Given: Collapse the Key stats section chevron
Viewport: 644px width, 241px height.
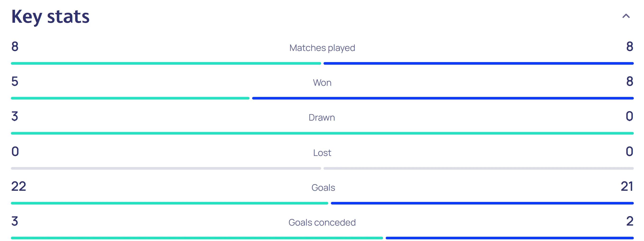Looking at the screenshot, I should (x=626, y=16).
